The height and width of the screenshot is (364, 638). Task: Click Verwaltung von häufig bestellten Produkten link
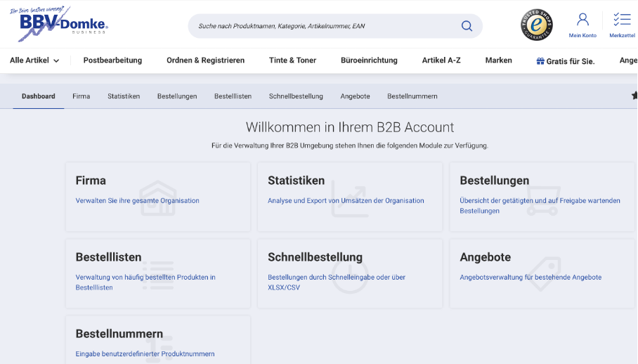145,282
